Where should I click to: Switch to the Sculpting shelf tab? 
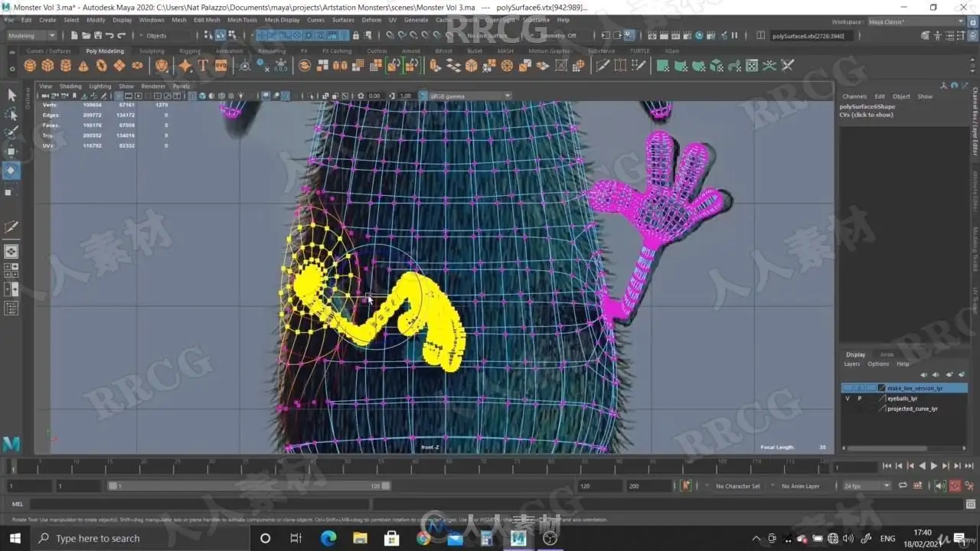(152, 51)
